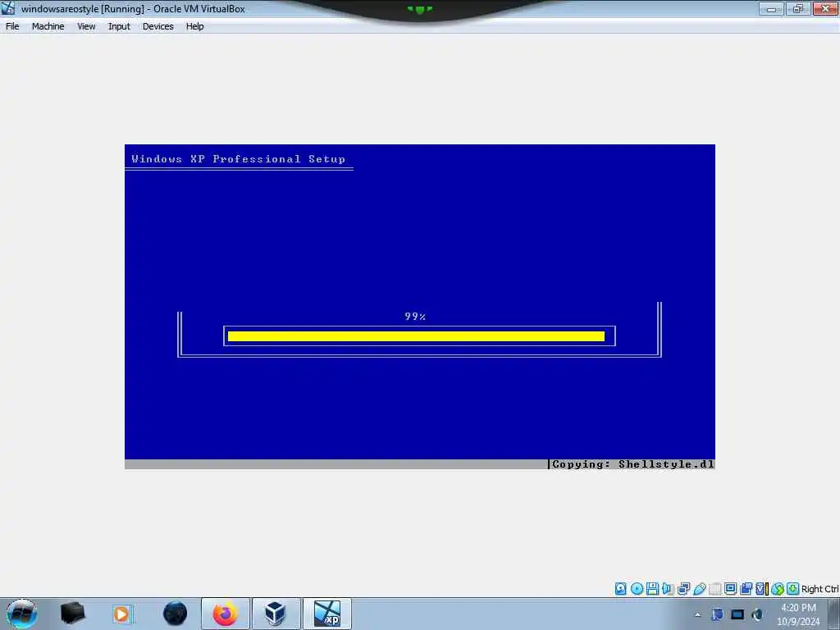Click the mouse integration status icon

click(x=778, y=589)
